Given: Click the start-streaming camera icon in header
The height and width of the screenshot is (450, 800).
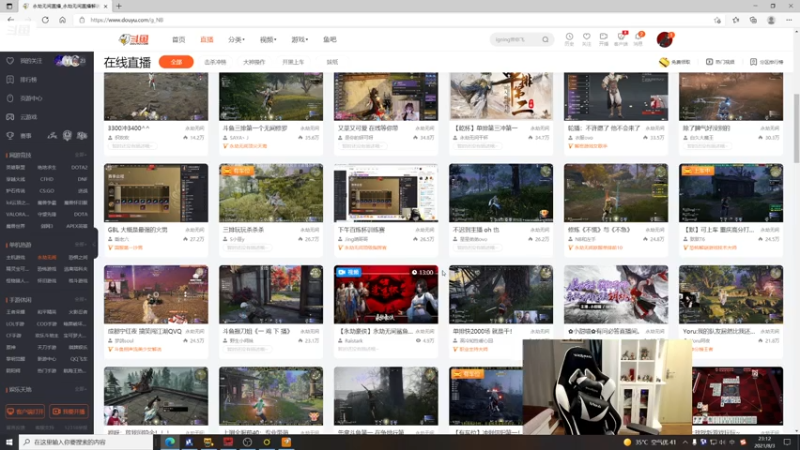Looking at the screenshot, I should [x=604, y=39].
